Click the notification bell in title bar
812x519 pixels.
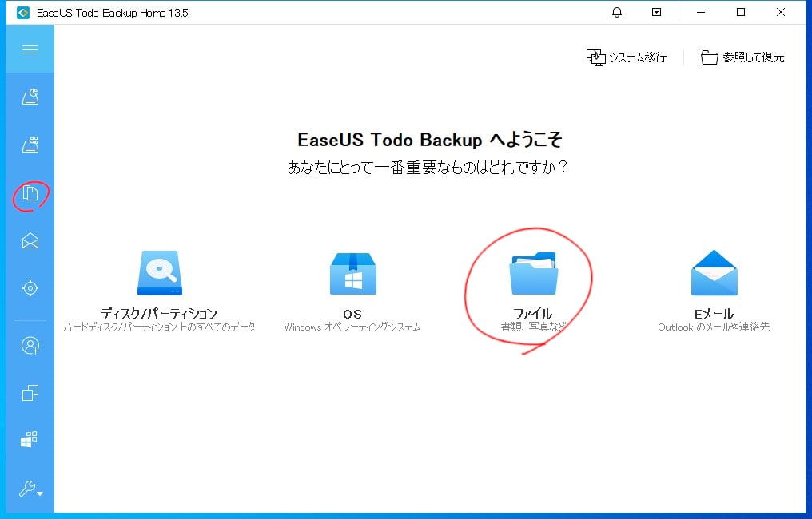coord(617,13)
